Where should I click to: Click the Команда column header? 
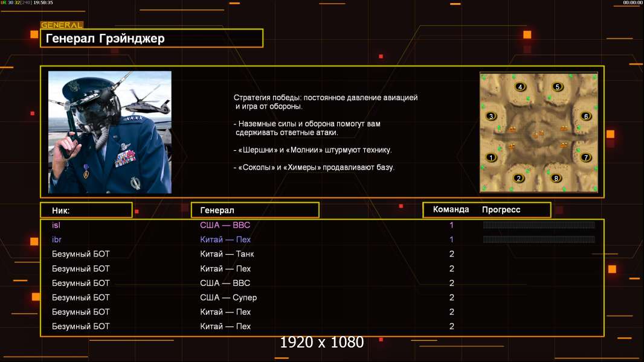pyautogui.click(x=451, y=209)
